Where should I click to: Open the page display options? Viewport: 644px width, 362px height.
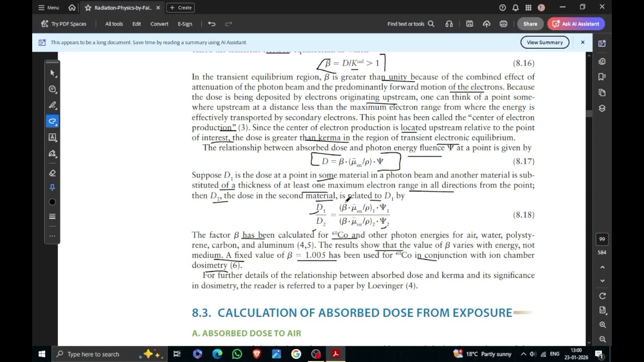[602, 310]
